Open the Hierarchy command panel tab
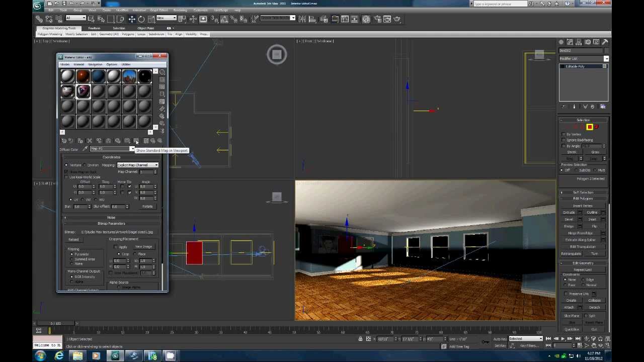 pos(579,42)
